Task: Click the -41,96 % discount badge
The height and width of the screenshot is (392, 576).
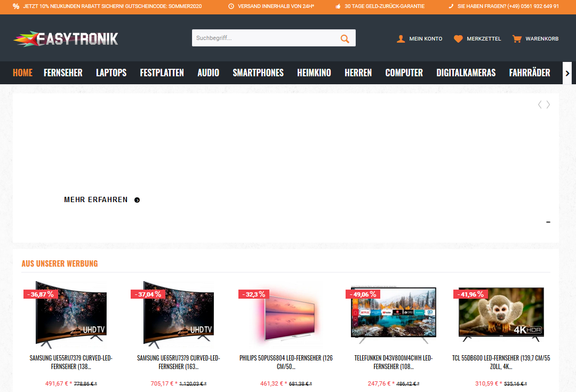Action: click(x=470, y=294)
